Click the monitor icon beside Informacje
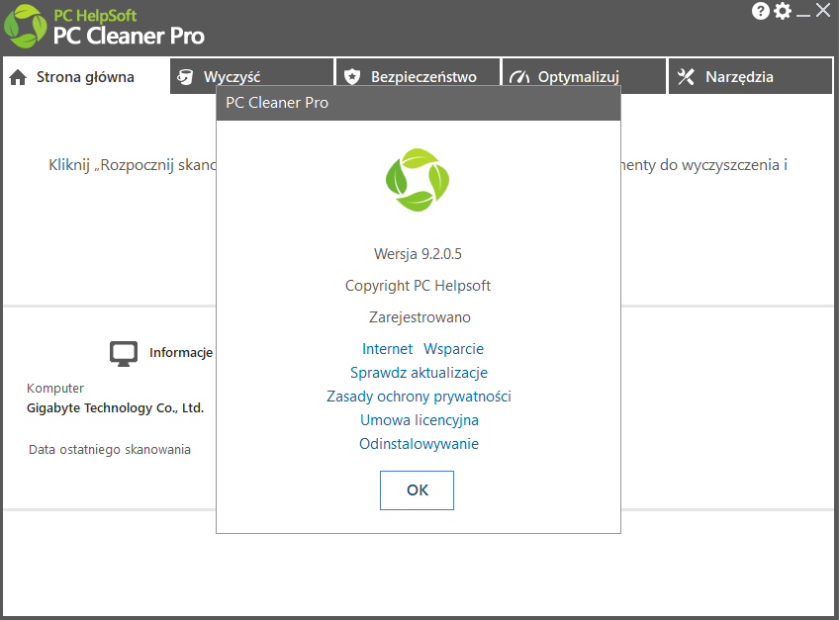Image resolution: width=840 pixels, height=620 pixels. coord(124,353)
